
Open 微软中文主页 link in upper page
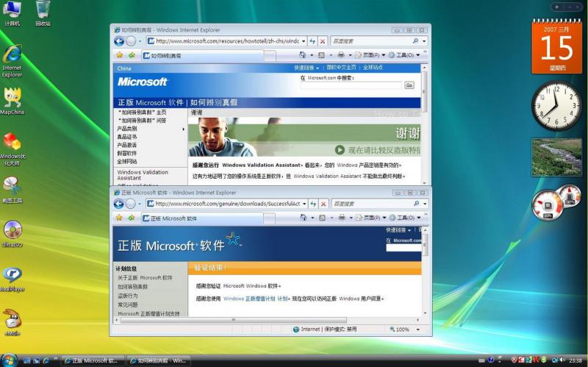tap(341, 68)
